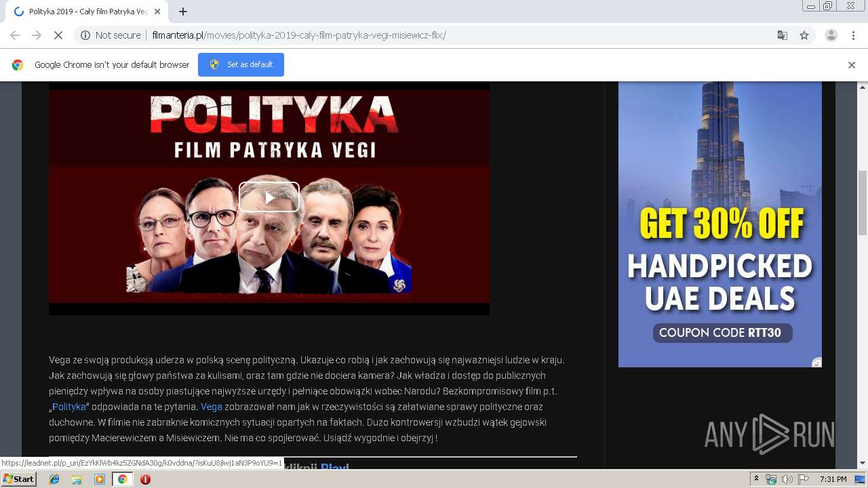
Task: Launch Internet Explorer from taskbar
Action: click(54, 479)
